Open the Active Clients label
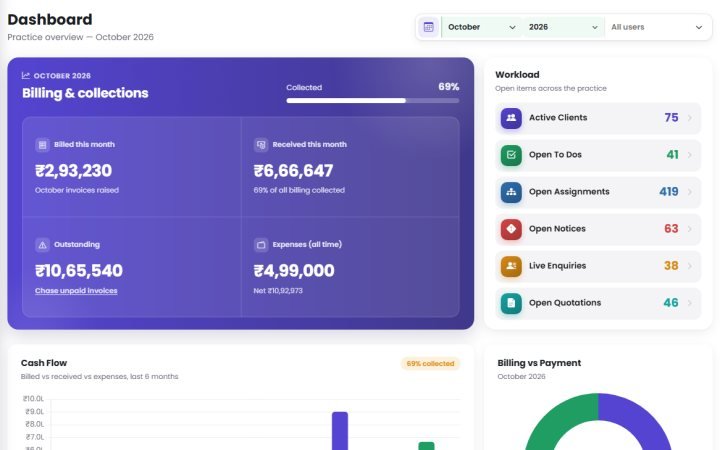 coord(558,118)
